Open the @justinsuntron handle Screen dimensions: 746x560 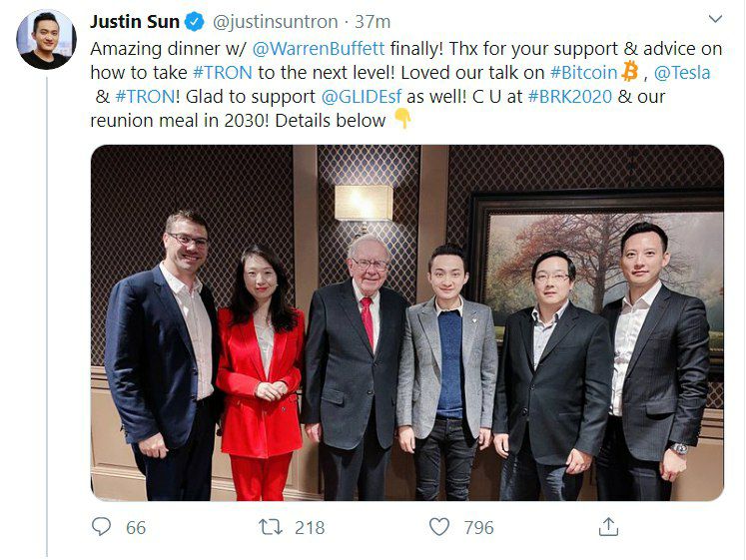click(x=275, y=22)
